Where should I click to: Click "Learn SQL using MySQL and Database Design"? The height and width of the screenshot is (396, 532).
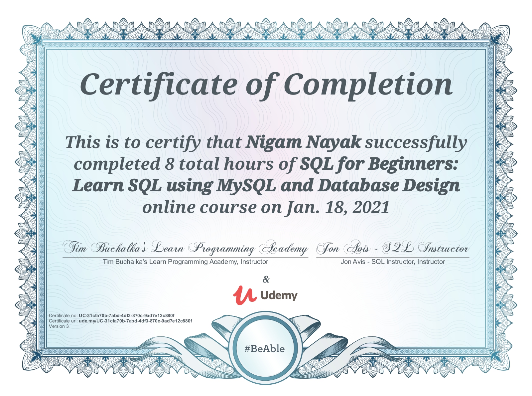point(266,185)
